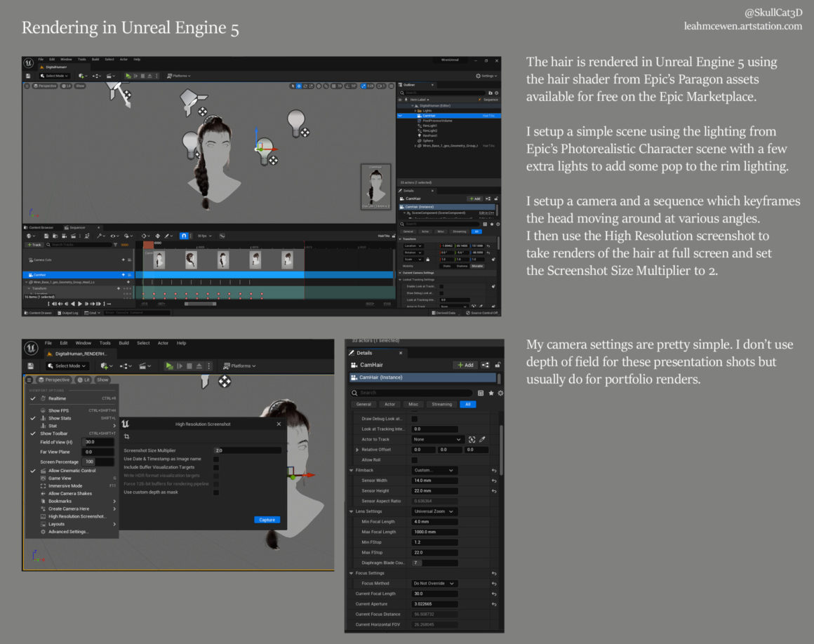
Task: Click Play button in bottom-left editor toolbar
Action: (169, 366)
